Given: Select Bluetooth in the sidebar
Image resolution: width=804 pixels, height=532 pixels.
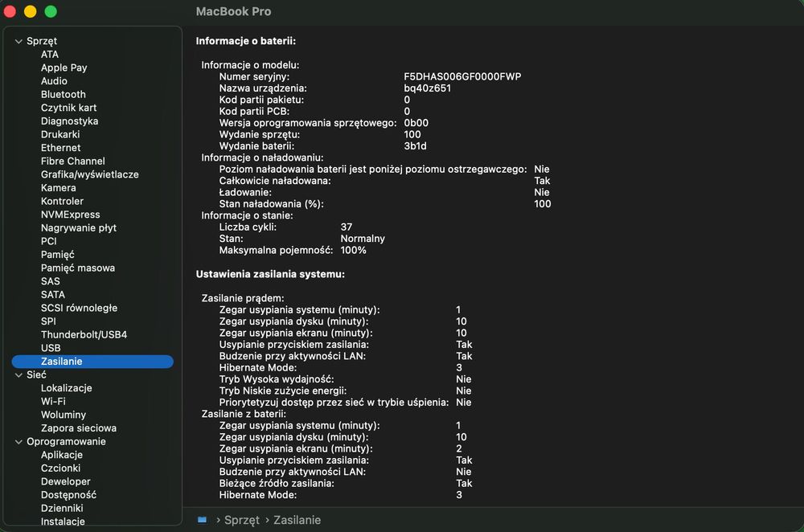Looking at the screenshot, I should 63,94.
